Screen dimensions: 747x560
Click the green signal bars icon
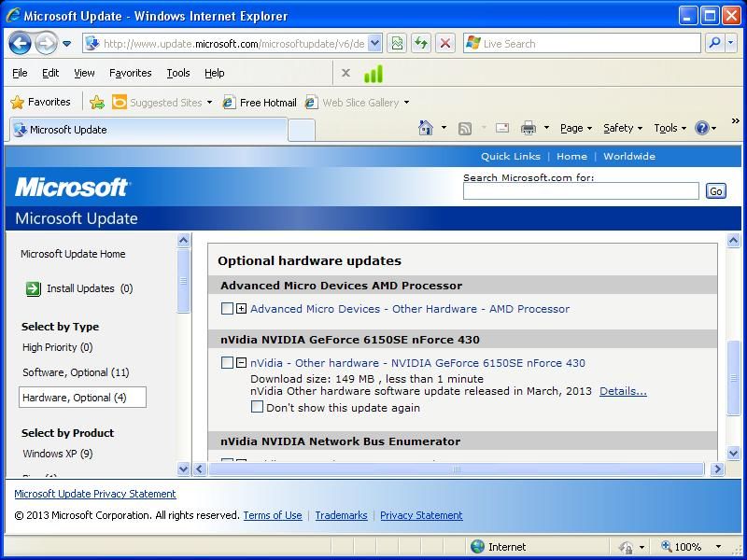[373, 74]
